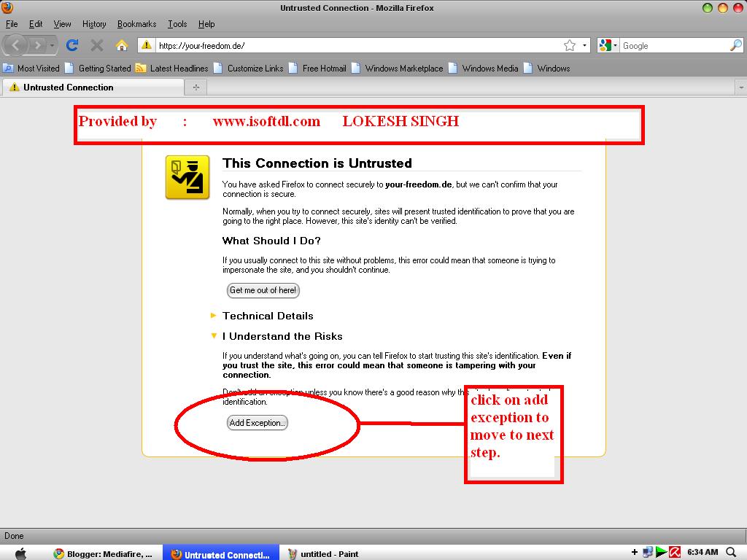Open the Windows Media bookmark
The width and height of the screenshot is (747, 560).
pyautogui.click(x=483, y=68)
